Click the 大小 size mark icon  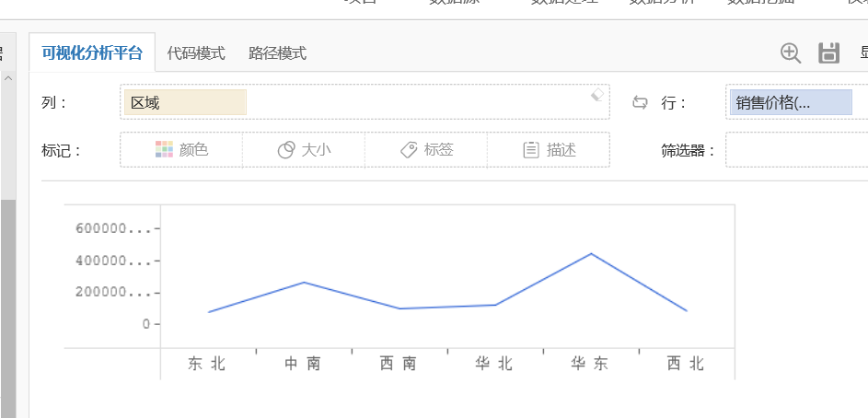286,149
